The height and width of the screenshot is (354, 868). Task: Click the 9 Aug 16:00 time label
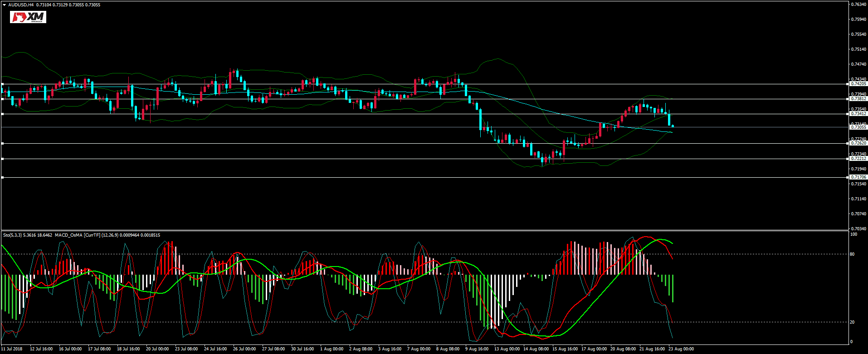[477, 349]
